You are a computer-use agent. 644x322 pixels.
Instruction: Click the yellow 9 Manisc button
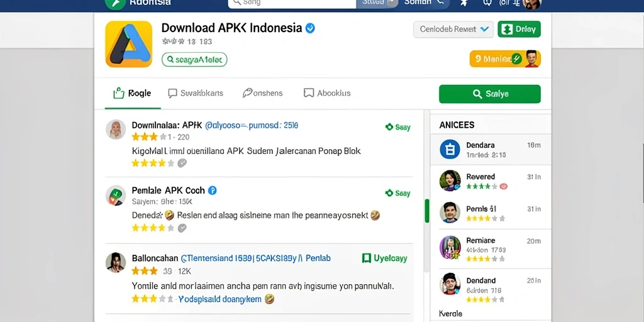point(505,58)
